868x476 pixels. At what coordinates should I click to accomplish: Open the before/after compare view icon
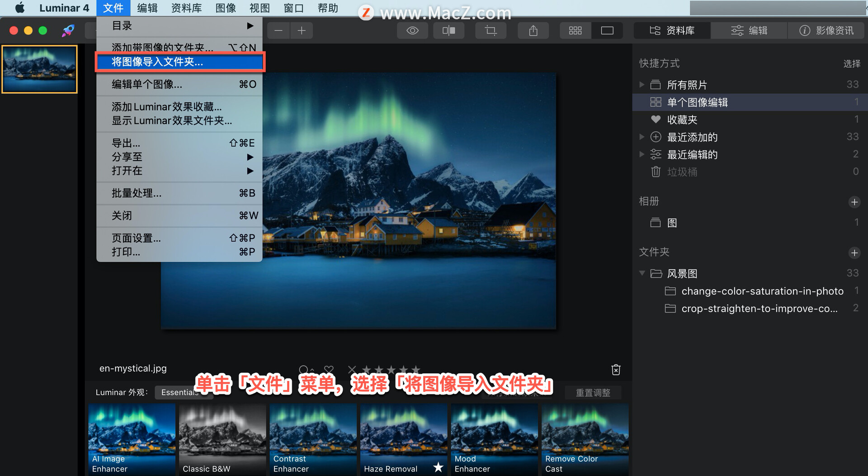tap(448, 30)
